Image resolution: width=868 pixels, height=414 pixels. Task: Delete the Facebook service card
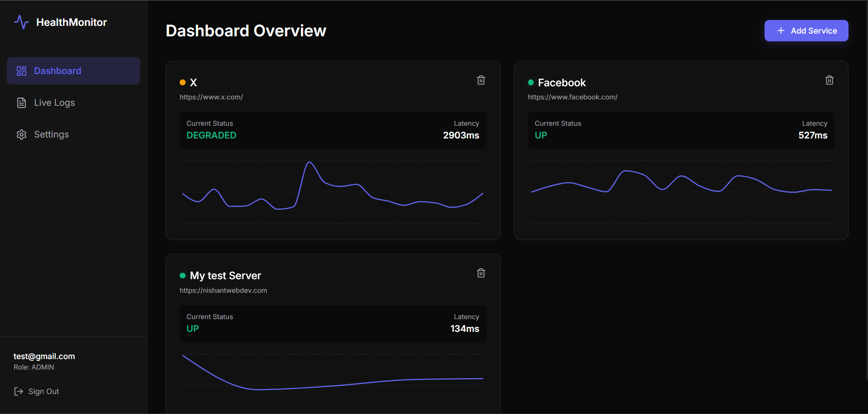pyautogui.click(x=829, y=80)
